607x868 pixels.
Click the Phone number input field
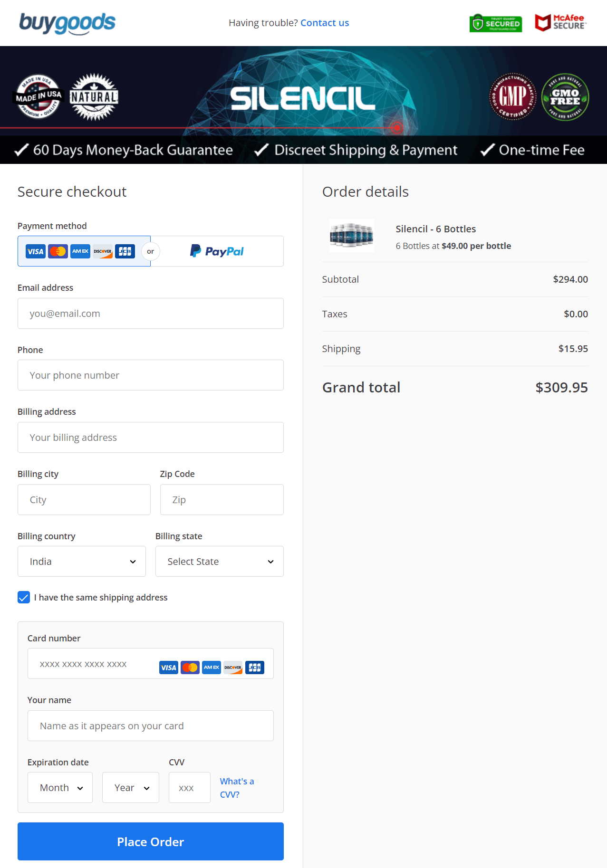(x=151, y=375)
